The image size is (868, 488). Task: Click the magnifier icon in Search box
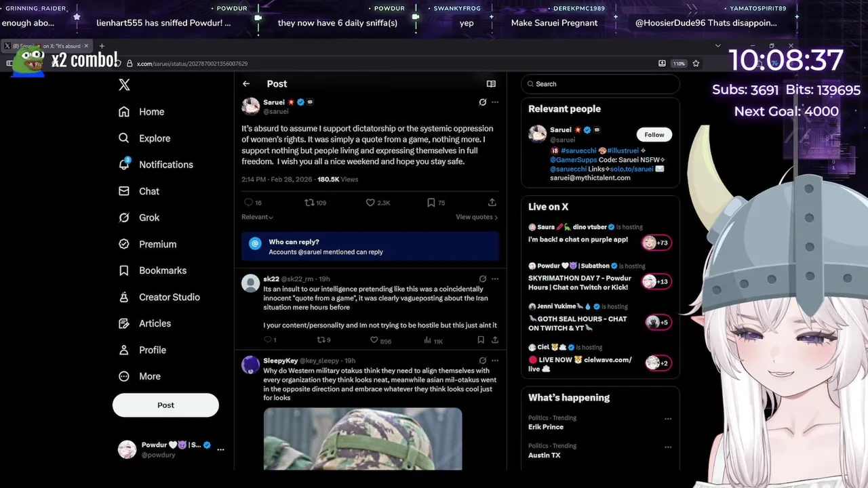coord(530,84)
